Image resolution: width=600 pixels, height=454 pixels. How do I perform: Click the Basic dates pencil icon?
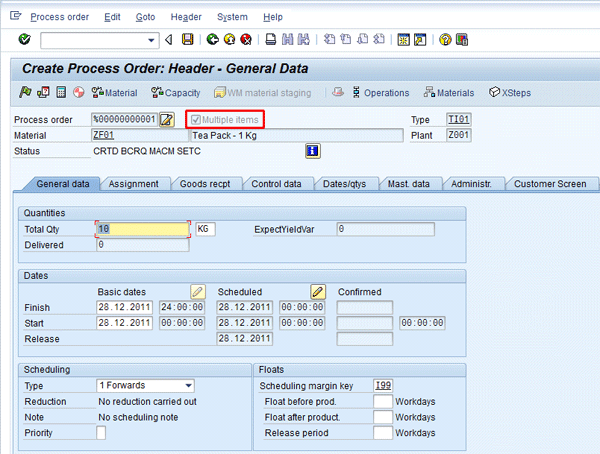click(198, 291)
